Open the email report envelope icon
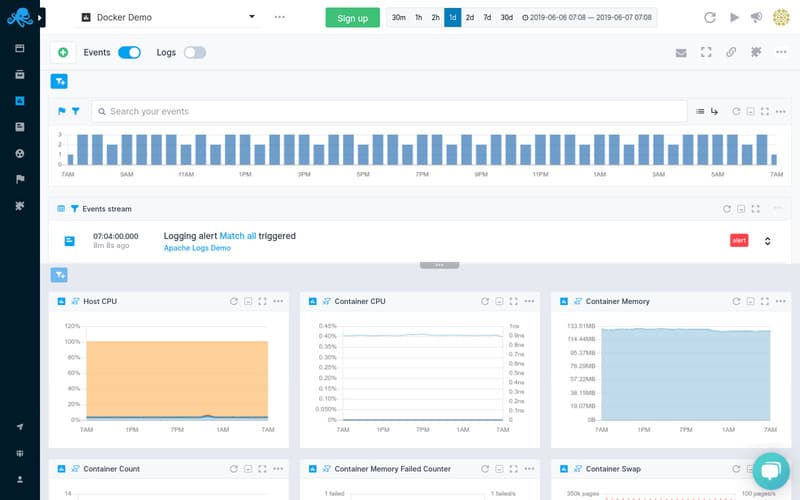This screenshot has height=500, width=800. click(681, 53)
